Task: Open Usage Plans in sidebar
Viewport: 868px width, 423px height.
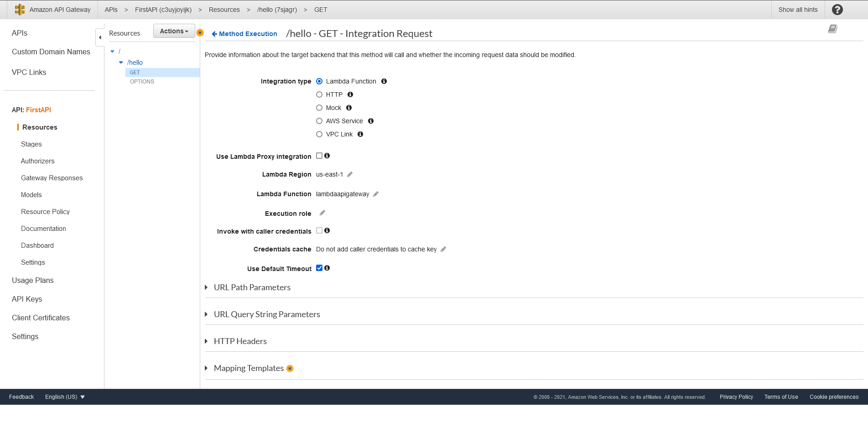Action: tap(33, 280)
